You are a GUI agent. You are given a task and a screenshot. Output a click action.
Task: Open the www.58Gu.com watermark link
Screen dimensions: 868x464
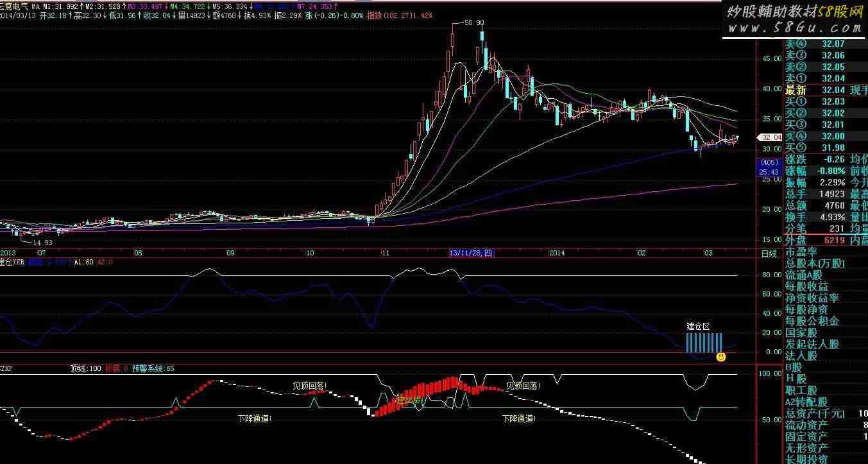click(x=795, y=28)
